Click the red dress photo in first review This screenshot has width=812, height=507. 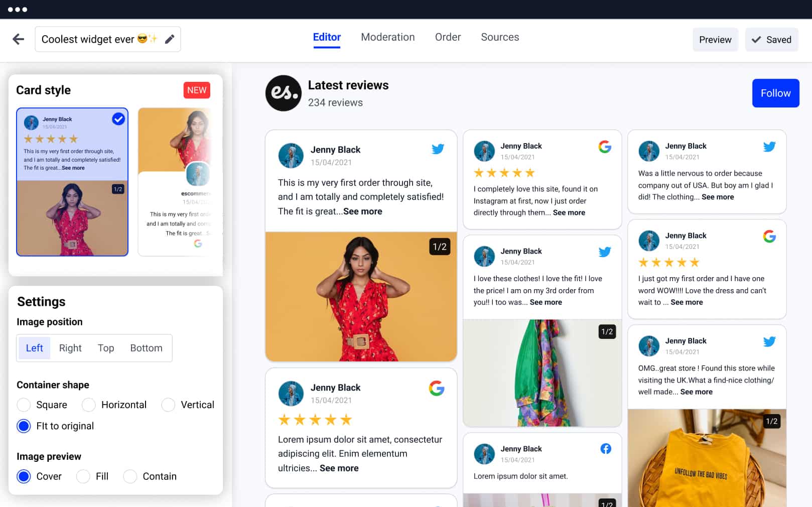coord(361,297)
